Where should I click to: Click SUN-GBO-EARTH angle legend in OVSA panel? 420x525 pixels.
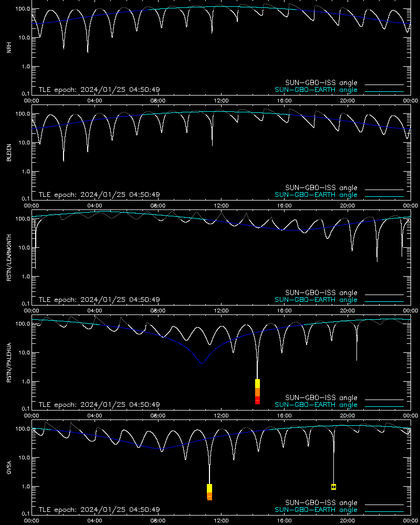tap(316, 510)
